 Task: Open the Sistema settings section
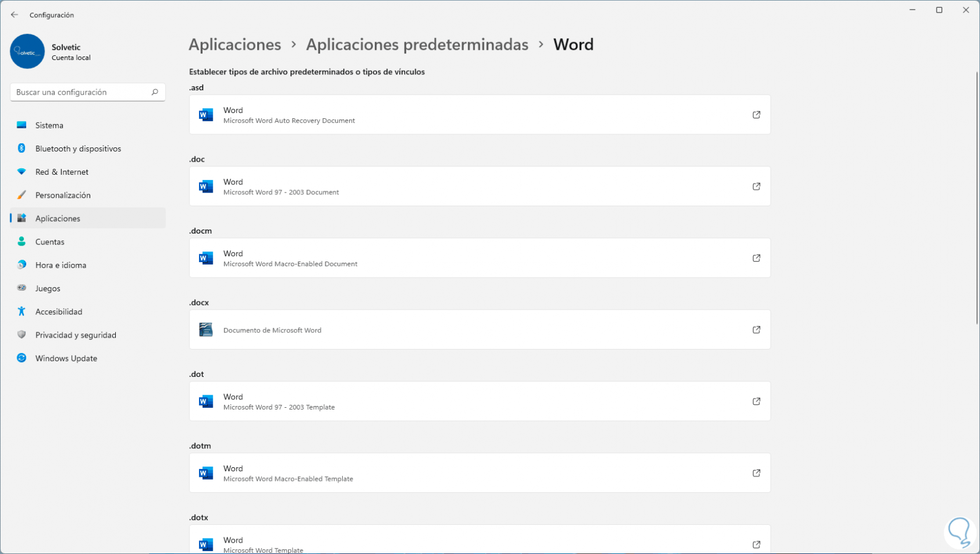(49, 125)
